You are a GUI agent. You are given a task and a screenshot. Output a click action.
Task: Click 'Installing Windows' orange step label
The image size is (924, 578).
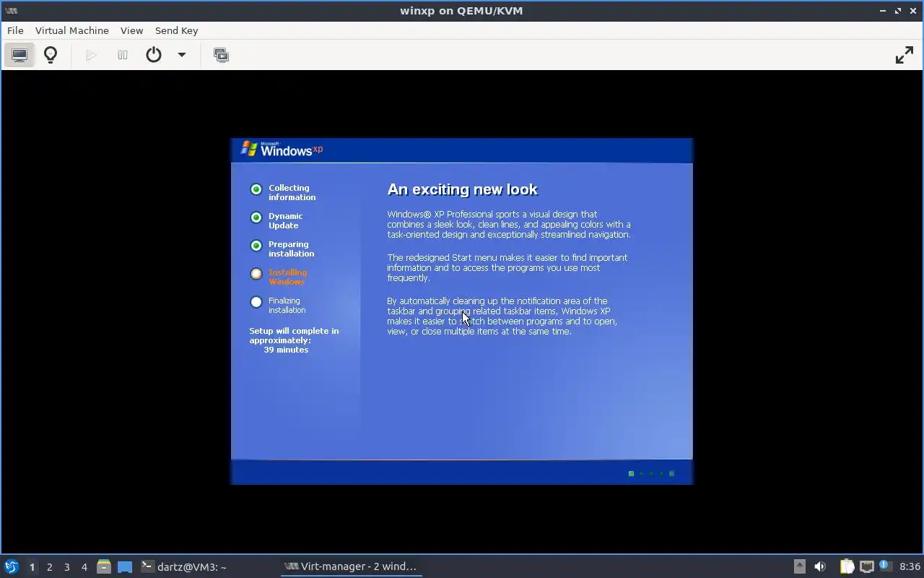(288, 277)
